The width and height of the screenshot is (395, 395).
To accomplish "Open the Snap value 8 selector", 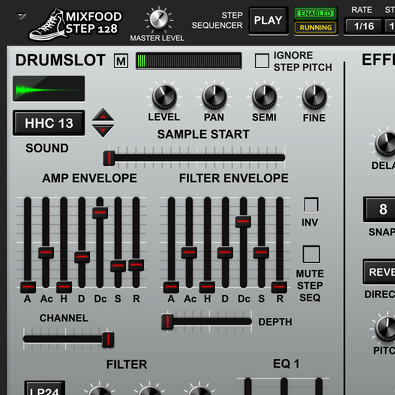I will (x=379, y=209).
